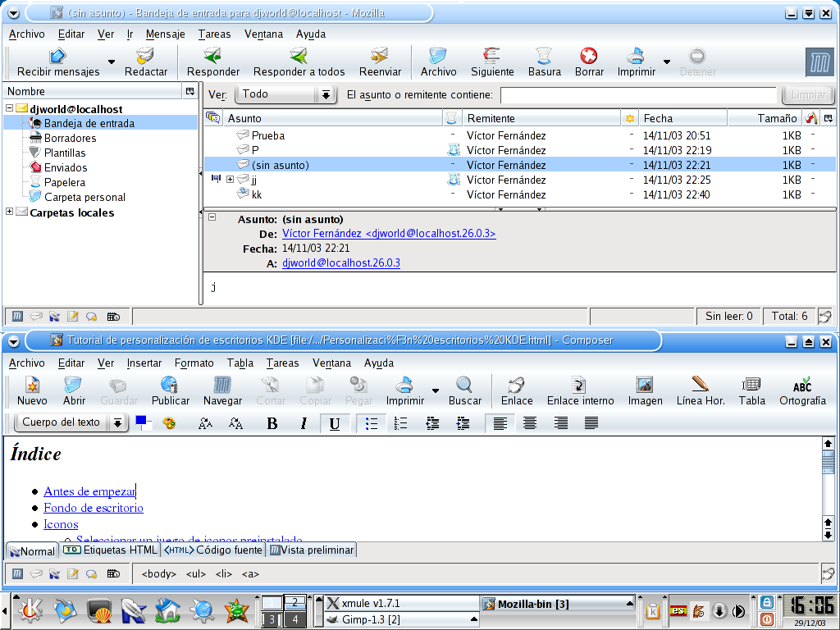Switch to Etiquetas HTML tab
Image resolution: width=840 pixels, height=630 pixels.
[110, 550]
